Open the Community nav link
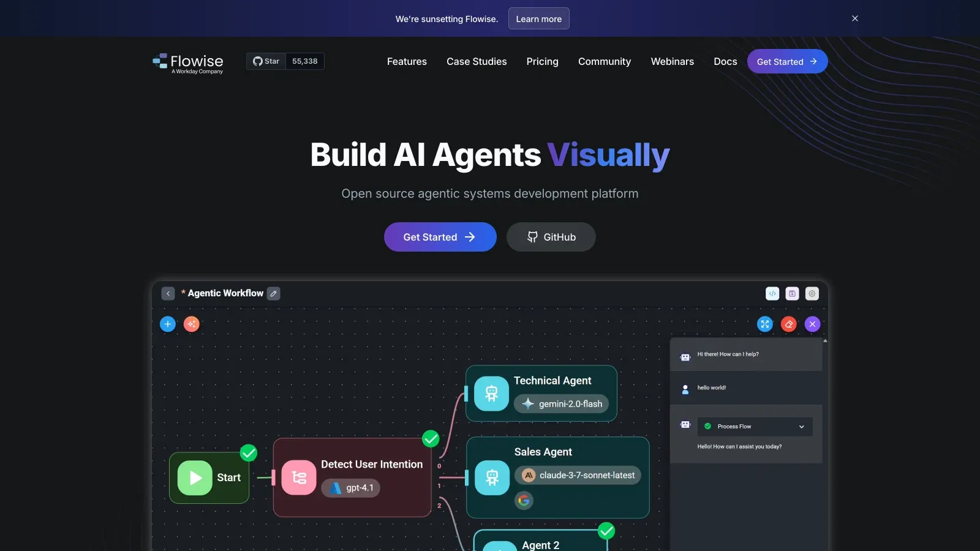Screen dimensions: 980x551 pyautogui.click(x=605, y=61)
